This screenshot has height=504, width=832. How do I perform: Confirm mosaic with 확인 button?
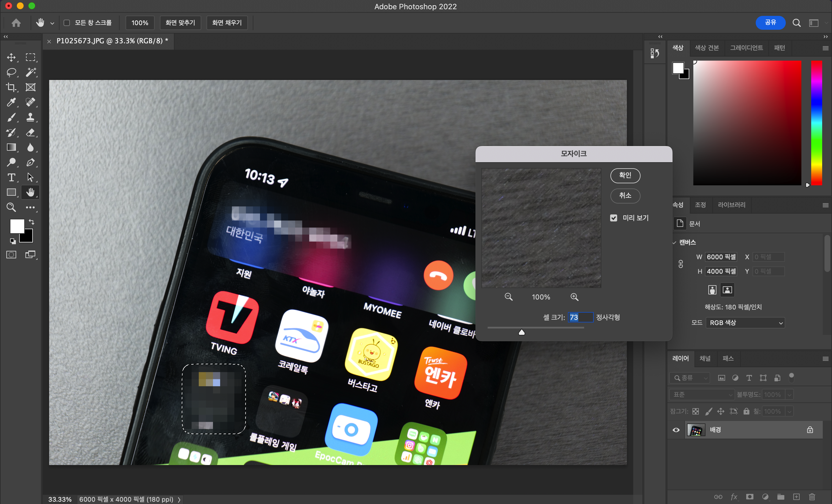pos(625,176)
